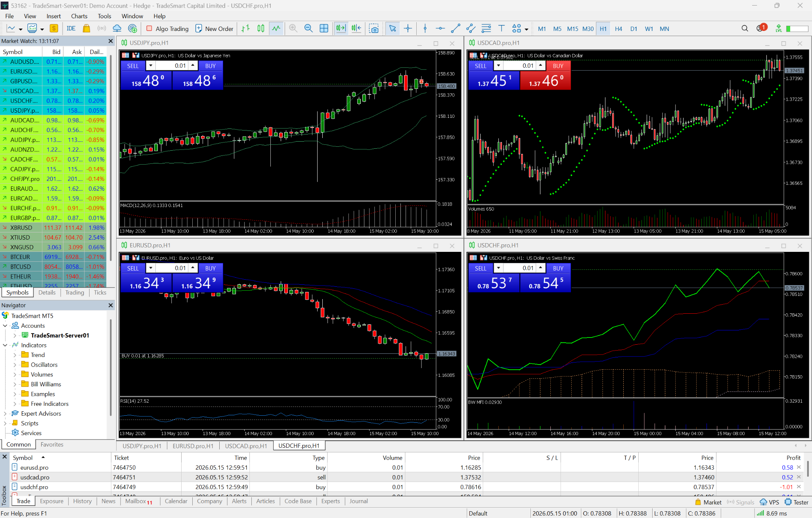This screenshot has width=812, height=518.
Task: Tile chart windows with grid icon
Action: pyautogui.click(x=324, y=29)
